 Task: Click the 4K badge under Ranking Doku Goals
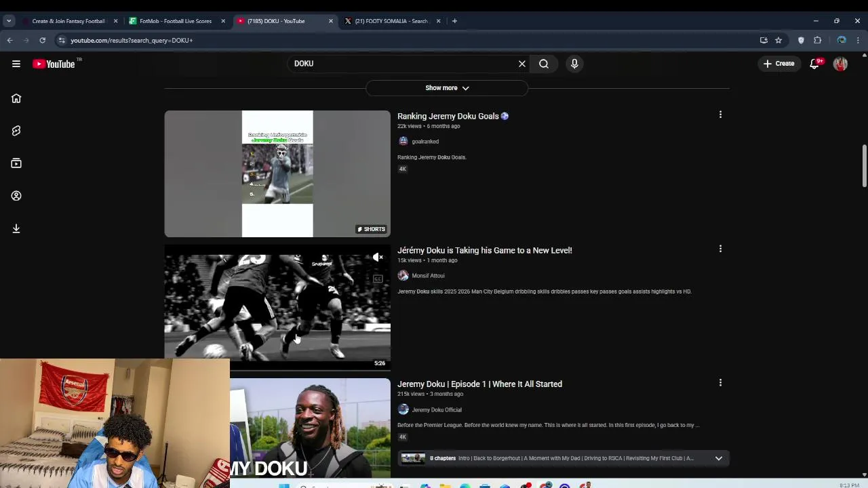tap(402, 169)
